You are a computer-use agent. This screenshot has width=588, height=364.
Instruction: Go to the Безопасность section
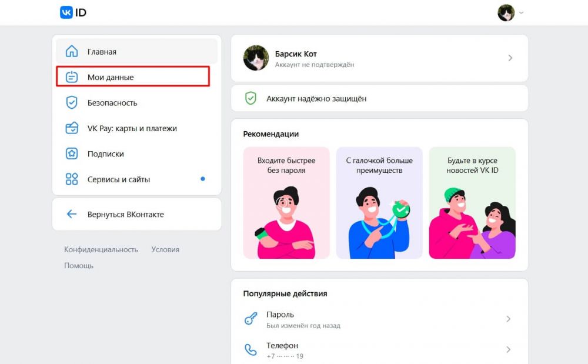(136, 102)
